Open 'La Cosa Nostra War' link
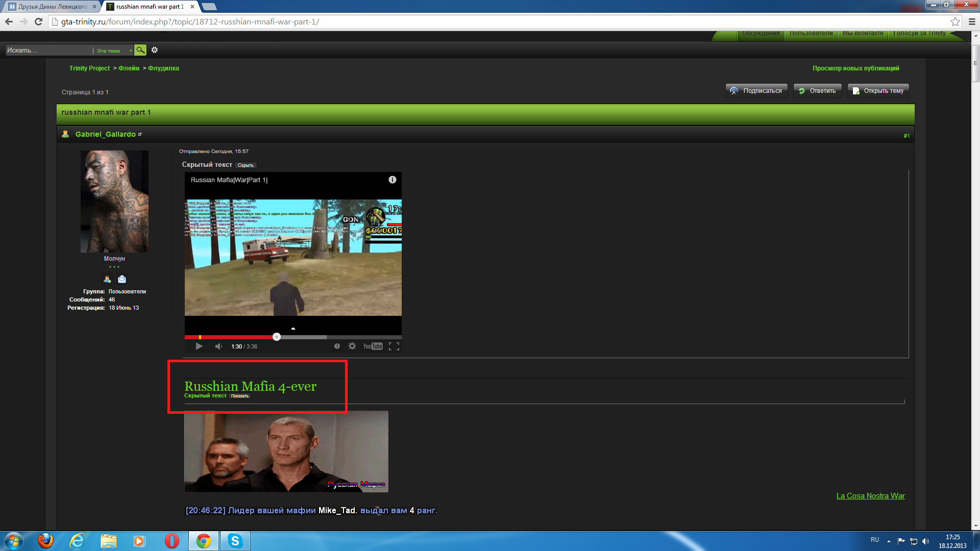This screenshot has height=551, width=980. click(x=870, y=496)
